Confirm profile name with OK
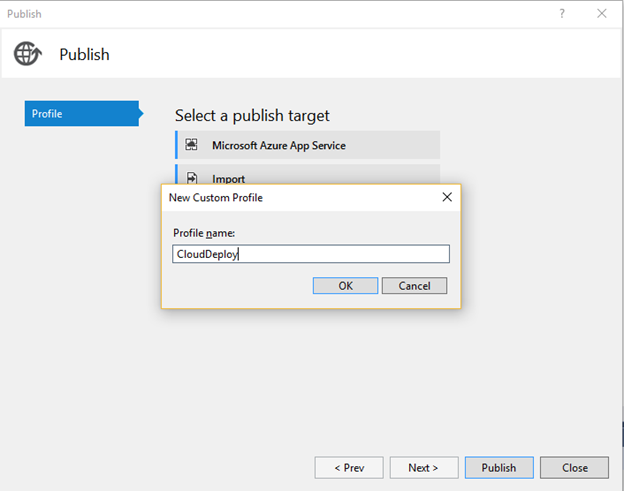The image size is (624, 491). coord(345,286)
